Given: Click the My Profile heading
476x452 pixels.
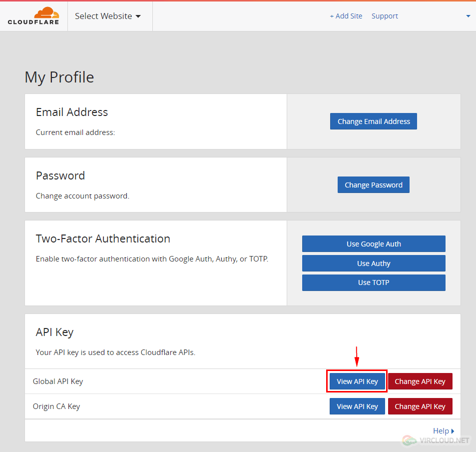Looking at the screenshot, I should (59, 77).
